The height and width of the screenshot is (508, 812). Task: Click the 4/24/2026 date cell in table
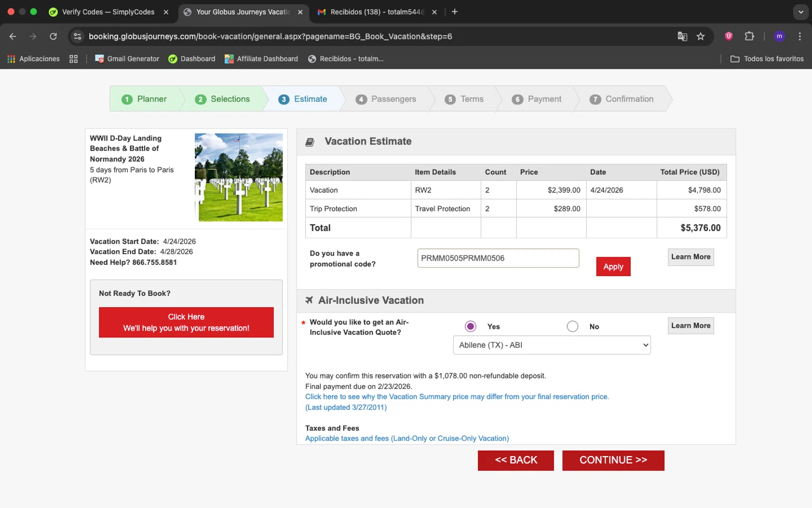click(x=621, y=190)
